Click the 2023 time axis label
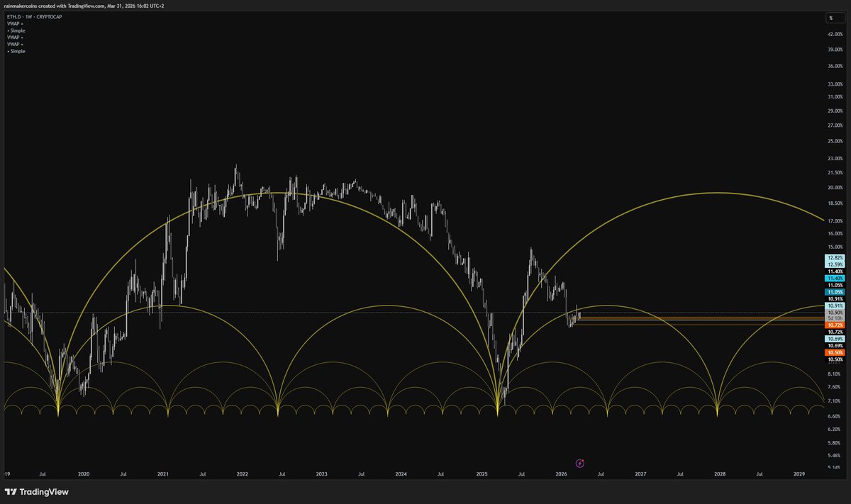 point(322,474)
